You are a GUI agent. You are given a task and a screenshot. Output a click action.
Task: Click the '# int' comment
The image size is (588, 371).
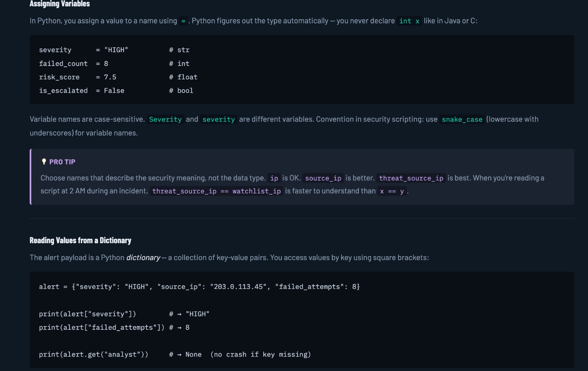coord(179,64)
